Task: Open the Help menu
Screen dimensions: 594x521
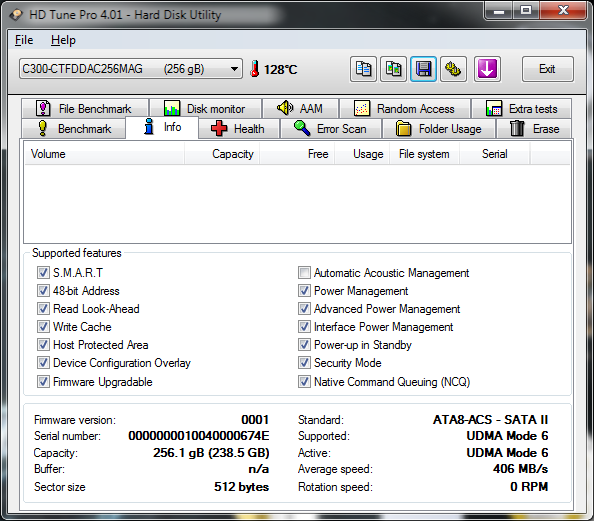Action: (63, 40)
